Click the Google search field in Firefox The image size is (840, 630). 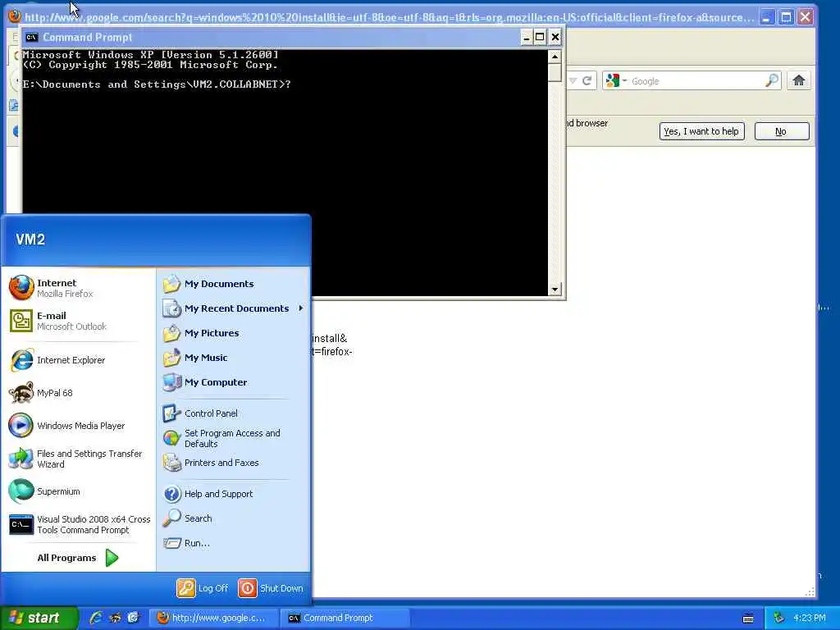(696, 81)
